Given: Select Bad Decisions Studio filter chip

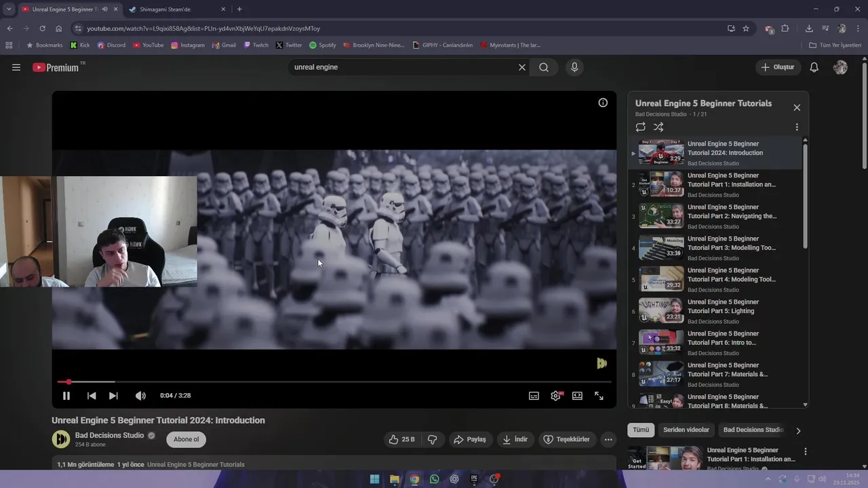Looking at the screenshot, I should 753,430.
